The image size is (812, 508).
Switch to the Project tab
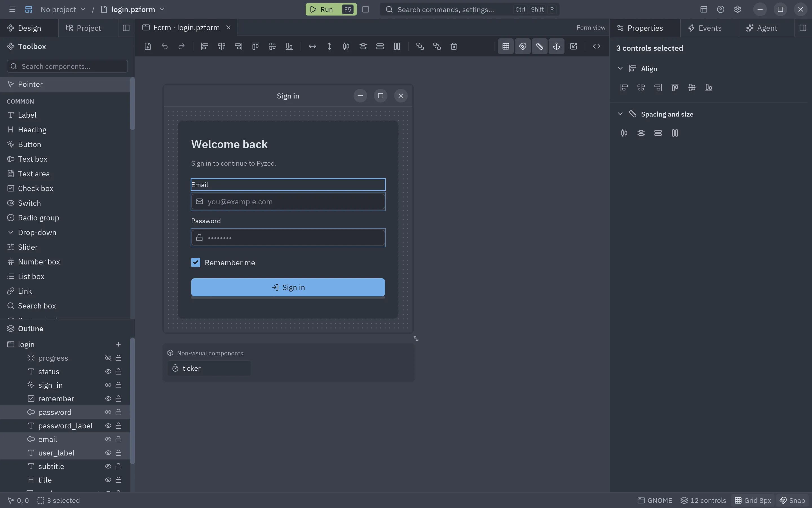tap(88, 28)
